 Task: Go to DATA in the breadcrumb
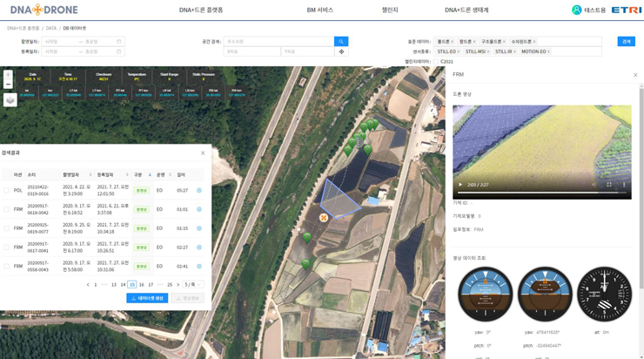[x=51, y=29]
